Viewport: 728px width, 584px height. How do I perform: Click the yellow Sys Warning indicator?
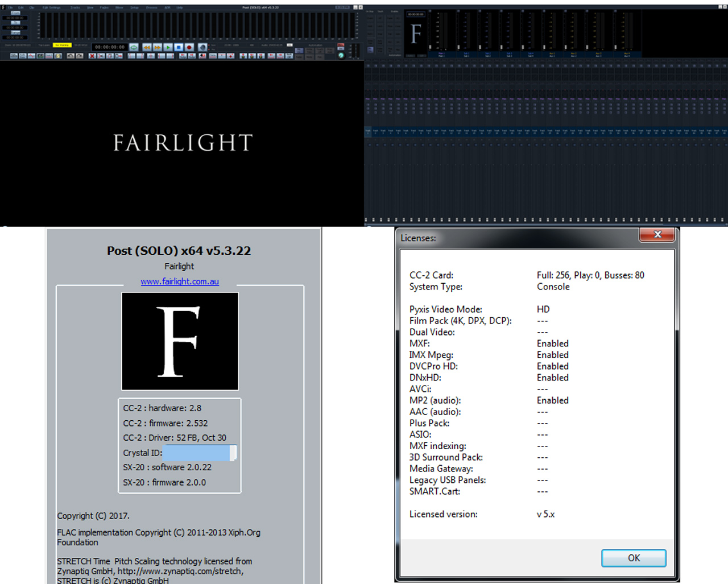pyautogui.click(x=62, y=45)
